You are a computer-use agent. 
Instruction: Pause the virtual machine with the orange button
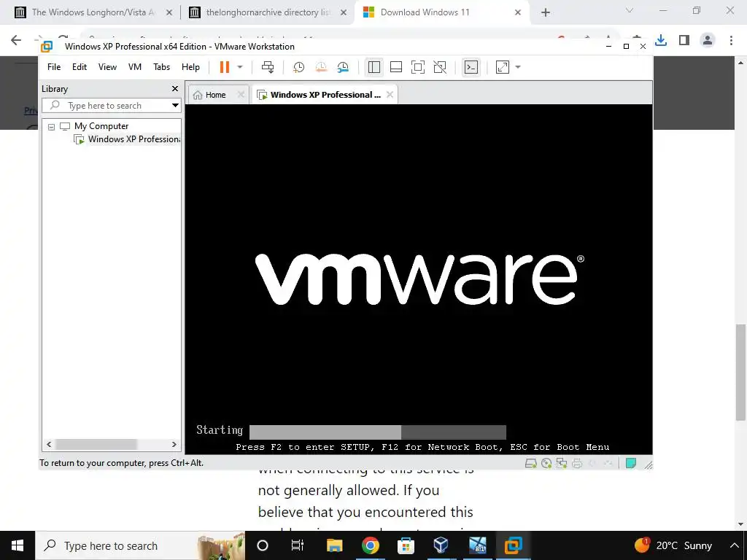pos(225,67)
